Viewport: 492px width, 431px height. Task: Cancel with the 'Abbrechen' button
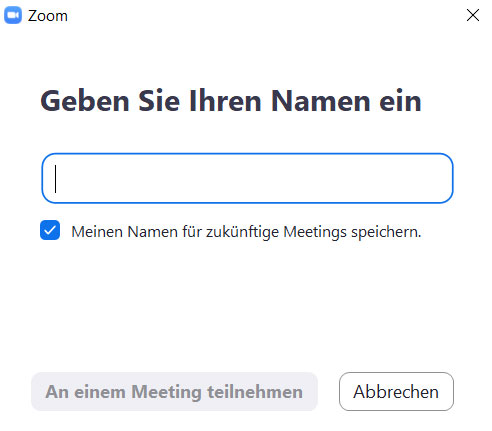click(x=396, y=392)
